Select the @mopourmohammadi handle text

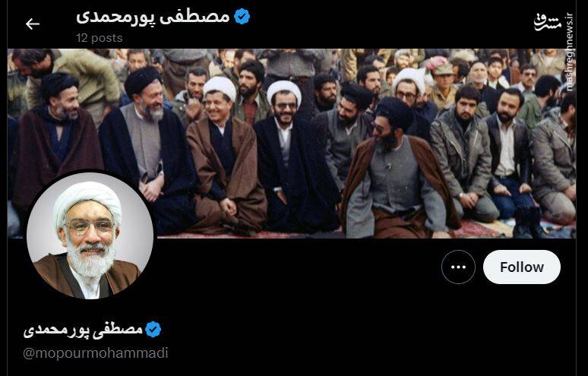pyautogui.click(x=96, y=352)
